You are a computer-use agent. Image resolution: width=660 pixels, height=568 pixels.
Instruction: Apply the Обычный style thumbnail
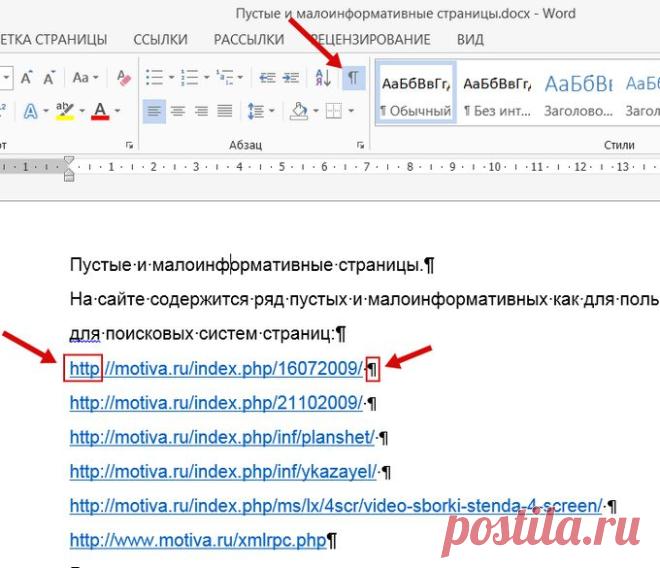[x=416, y=93]
